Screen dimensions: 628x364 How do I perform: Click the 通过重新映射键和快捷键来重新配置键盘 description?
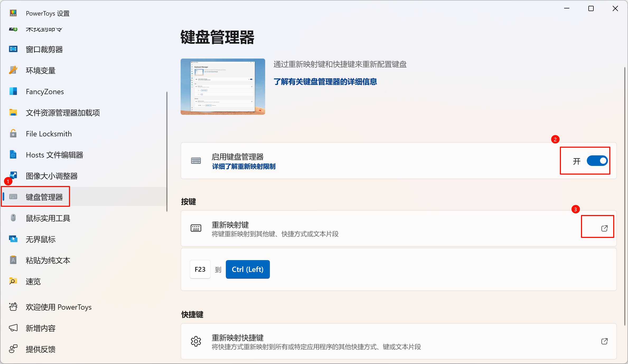coord(340,64)
